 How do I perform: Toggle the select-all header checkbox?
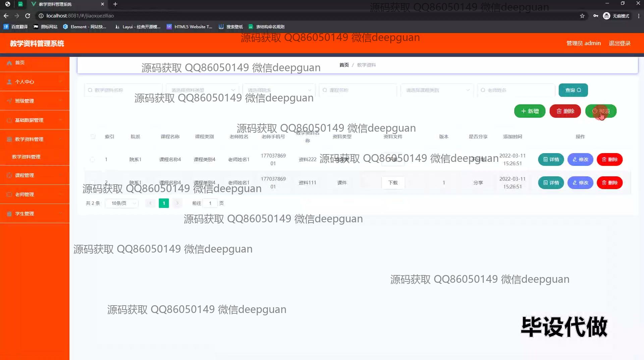93,137
